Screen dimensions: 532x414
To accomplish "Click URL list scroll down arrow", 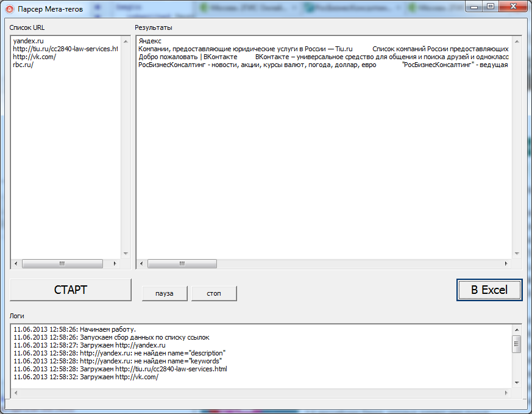I will (x=126, y=254).
